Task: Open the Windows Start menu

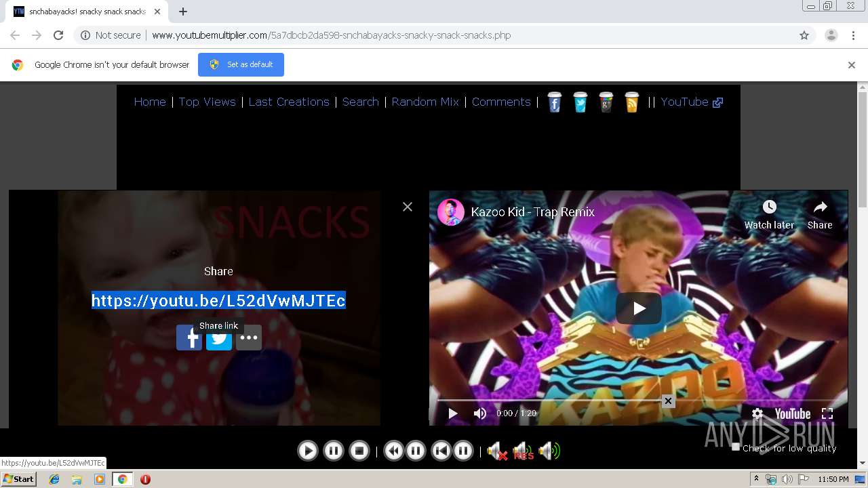Action: [18, 479]
